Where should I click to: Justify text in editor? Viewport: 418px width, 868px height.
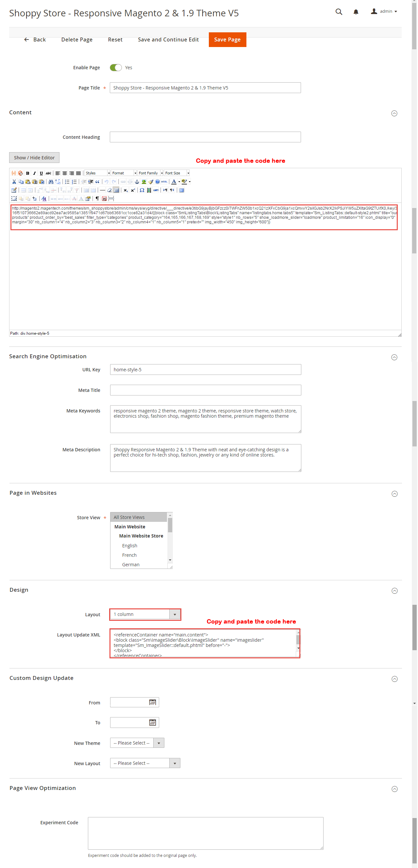(x=78, y=173)
